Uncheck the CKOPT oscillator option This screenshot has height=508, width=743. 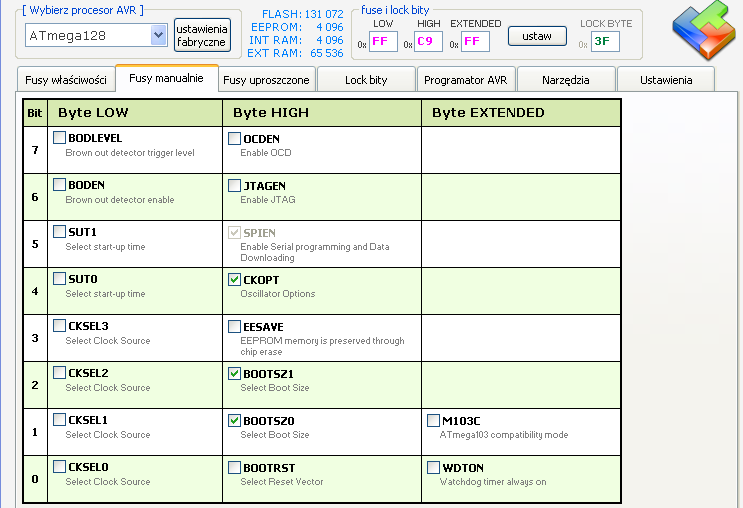(235, 279)
